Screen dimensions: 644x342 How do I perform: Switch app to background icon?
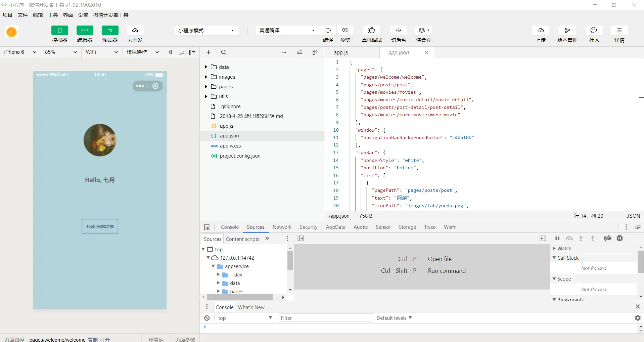click(x=399, y=30)
